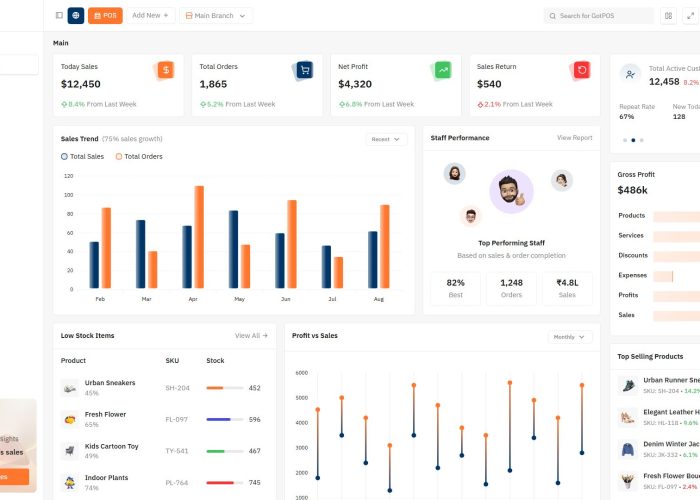Click the Denim Winter Jacket thumbnail
Viewport: 700px width, 500px height.
[628, 449]
